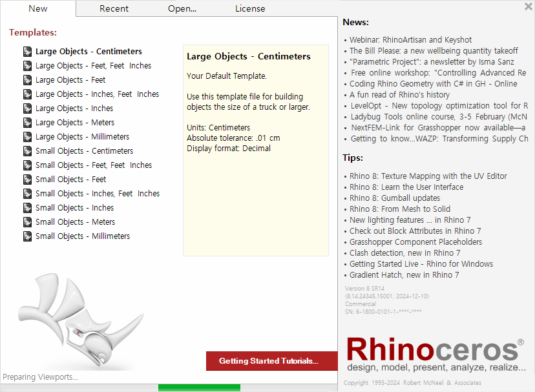Open tip Gradient Hatch, new in Rhino 7
Image resolution: width=535 pixels, height=392 pixels.
click(404, 274)
